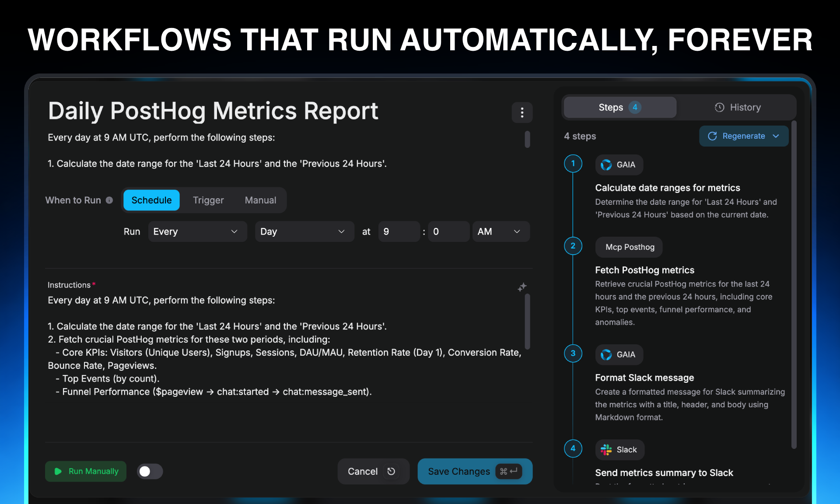Click the step 2 number circle
Screen dimensions: 840x504
[573, 246]
